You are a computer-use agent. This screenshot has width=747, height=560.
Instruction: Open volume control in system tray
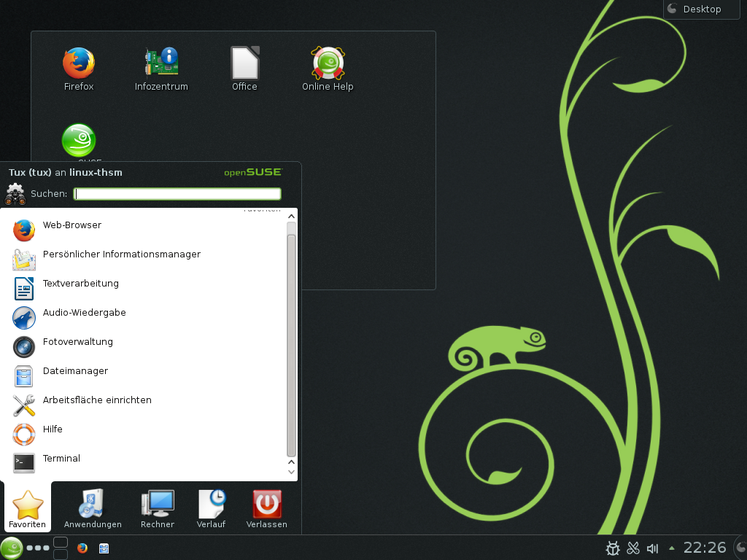pyautogui.click(x=652, y=548)
